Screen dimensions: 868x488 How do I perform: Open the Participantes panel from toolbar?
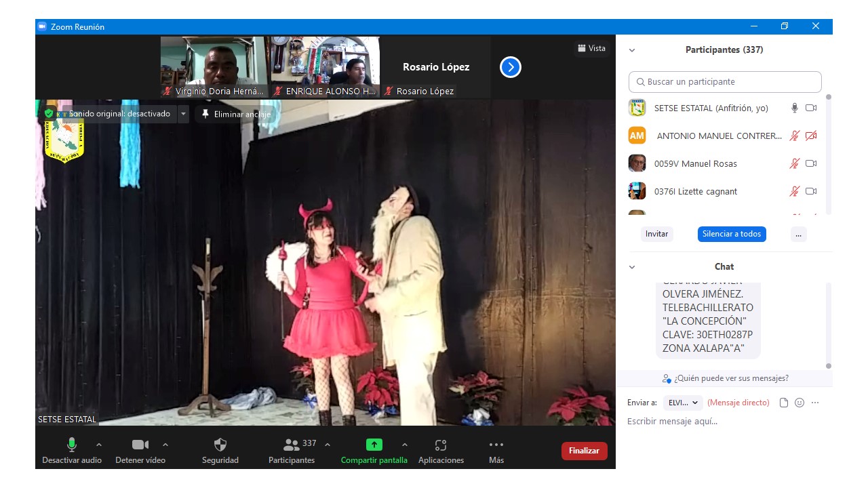point(292,445)
